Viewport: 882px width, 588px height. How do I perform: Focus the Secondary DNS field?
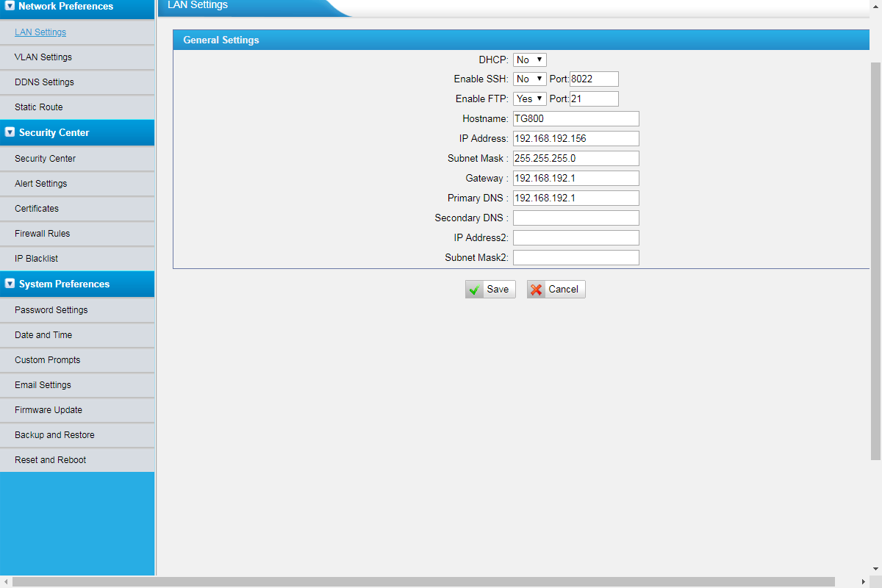[576, 218]
